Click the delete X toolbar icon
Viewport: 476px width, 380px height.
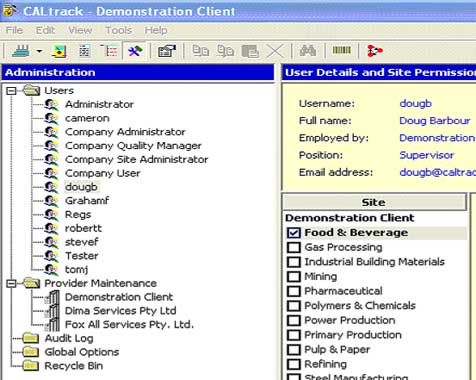coord(275,51)
